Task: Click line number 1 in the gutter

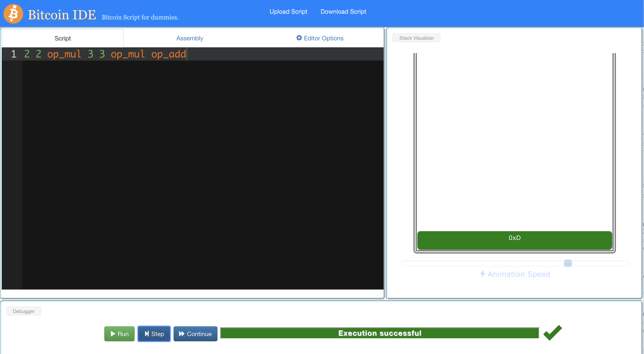Action: pyautogui.click(x=14, y=54)
